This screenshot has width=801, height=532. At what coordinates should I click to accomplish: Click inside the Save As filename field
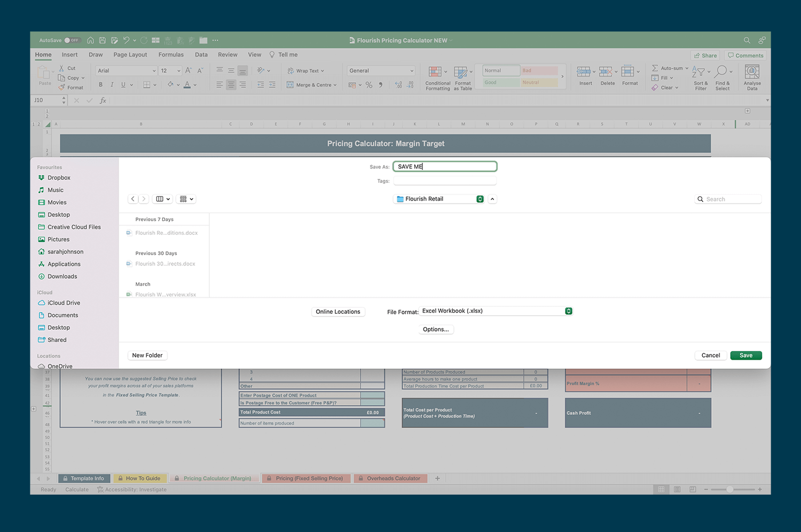[445, 166]
